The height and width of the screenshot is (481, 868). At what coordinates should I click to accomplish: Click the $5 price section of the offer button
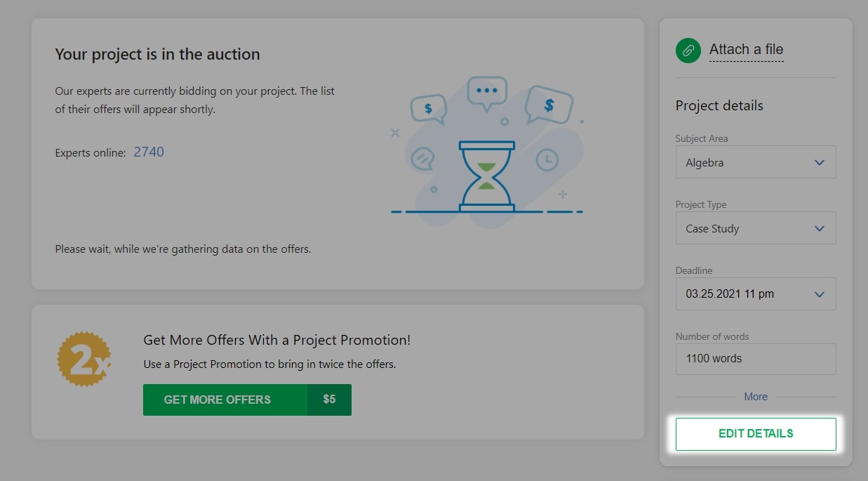tap(329, 400)
